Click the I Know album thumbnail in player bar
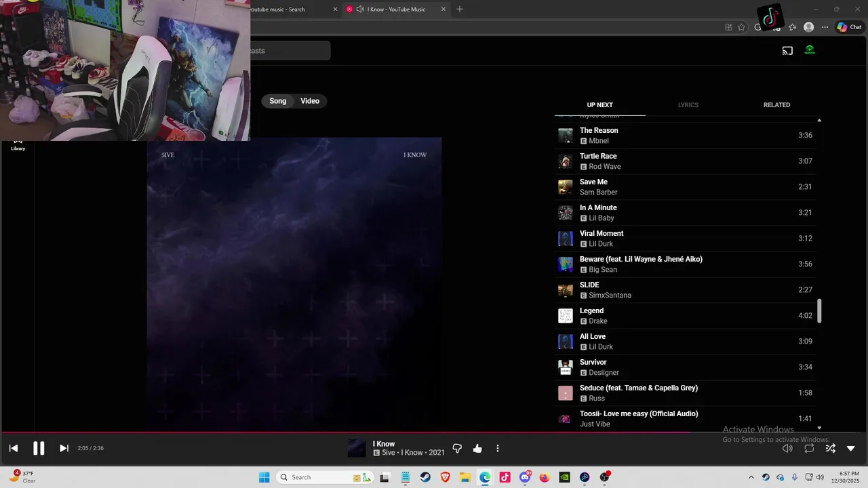868x488 pixels. pyautogui.click(x=357, y=448)
